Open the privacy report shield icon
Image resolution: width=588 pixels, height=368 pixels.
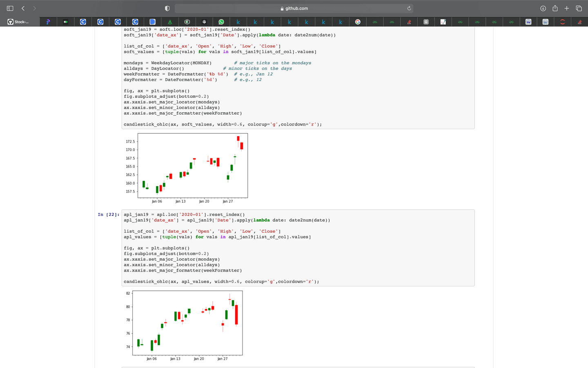(167, 8)
